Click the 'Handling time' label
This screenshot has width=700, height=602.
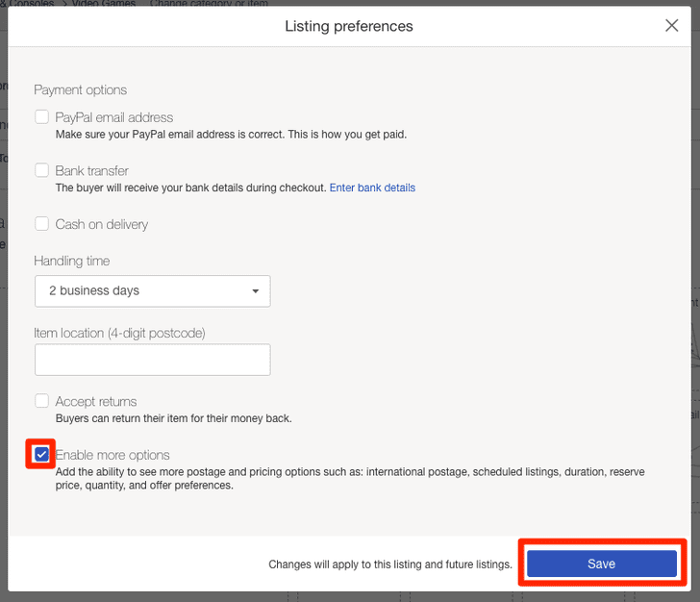pyautogui.click(x=72, y=261)
